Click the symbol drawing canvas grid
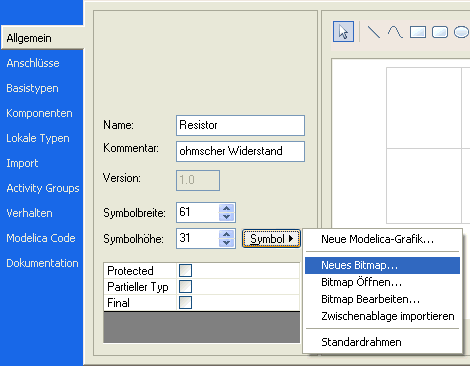 coord(428,145)
